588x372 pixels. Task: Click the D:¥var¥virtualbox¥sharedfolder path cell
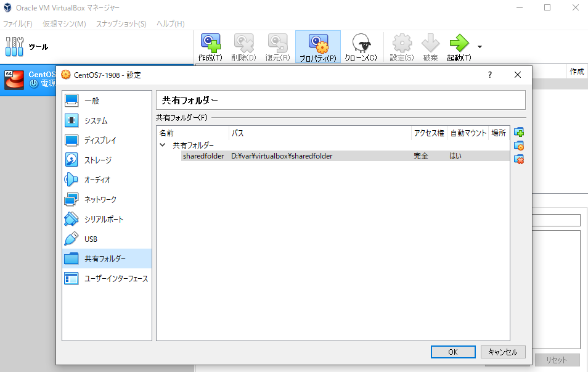tap(282, 156)
